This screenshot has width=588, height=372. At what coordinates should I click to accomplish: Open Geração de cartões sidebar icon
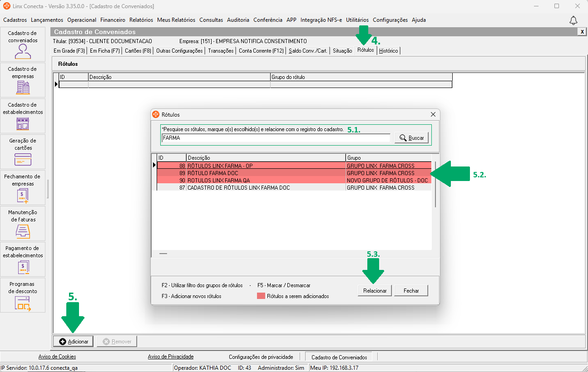click(x=23, y=152)
